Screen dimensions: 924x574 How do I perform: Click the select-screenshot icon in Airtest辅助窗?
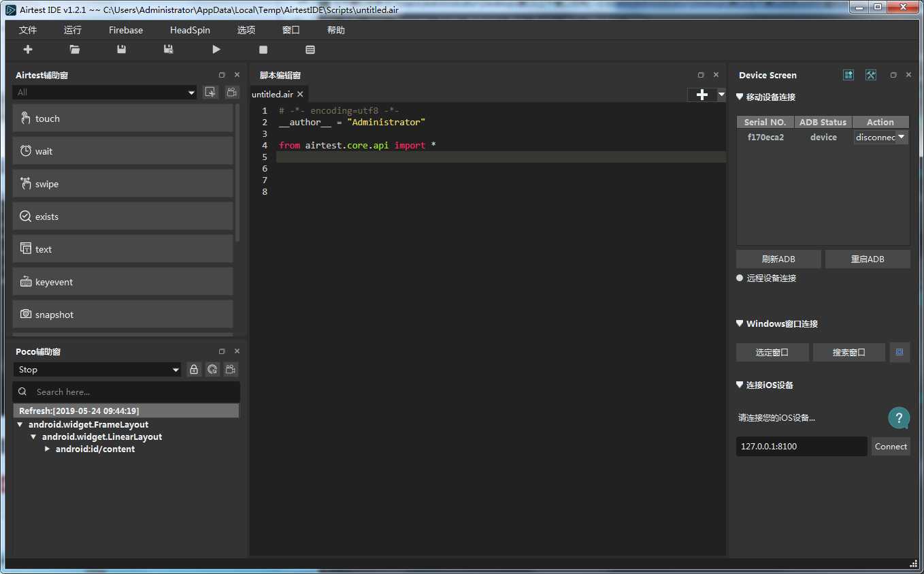[210, 93]
